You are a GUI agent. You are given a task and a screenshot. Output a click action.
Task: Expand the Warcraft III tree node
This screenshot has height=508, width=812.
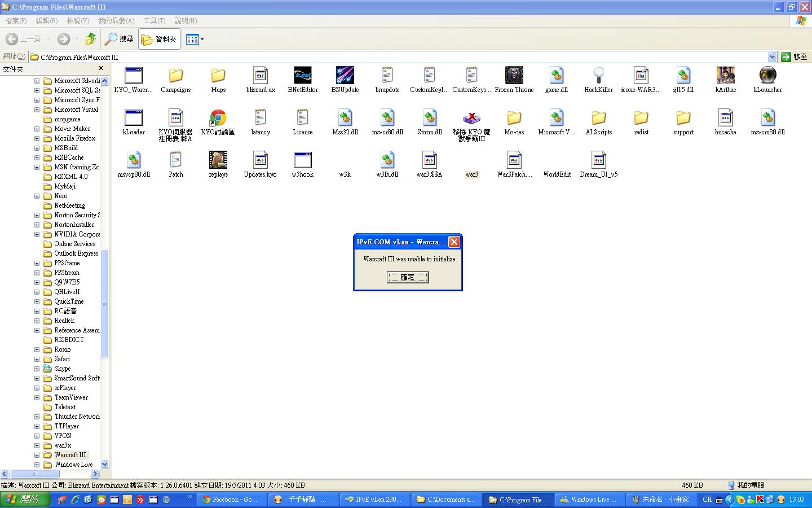click(37, 455)
